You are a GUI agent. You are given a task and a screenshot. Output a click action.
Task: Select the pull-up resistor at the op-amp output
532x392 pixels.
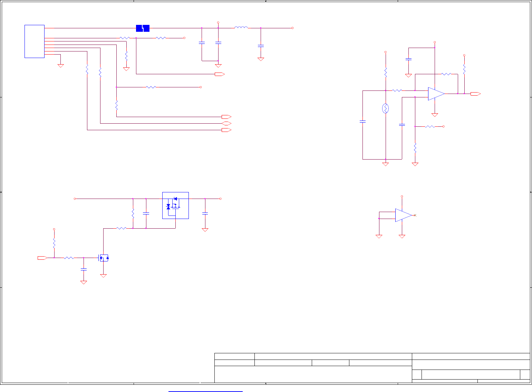click(x=464, y=69)
